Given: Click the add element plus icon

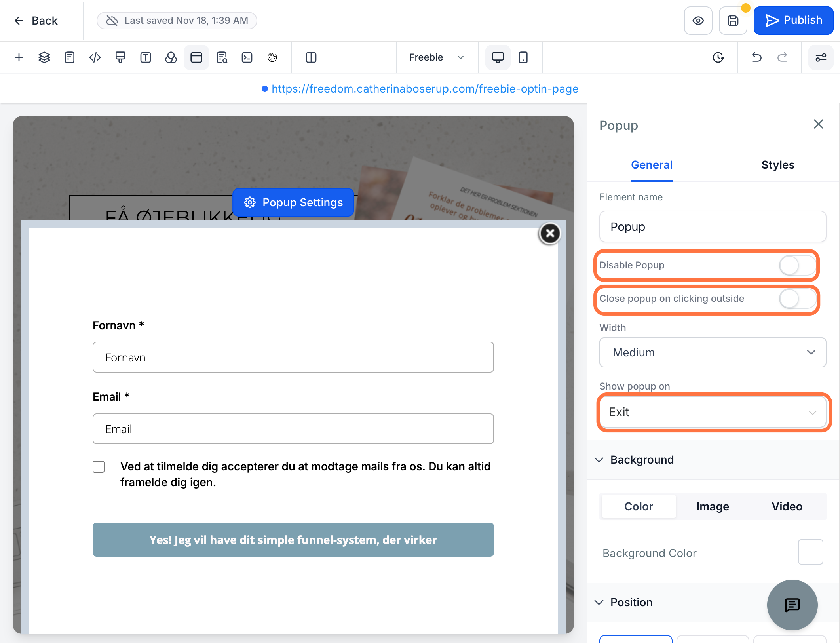Looking at the screenshot, I should click(x=19, y=57).
